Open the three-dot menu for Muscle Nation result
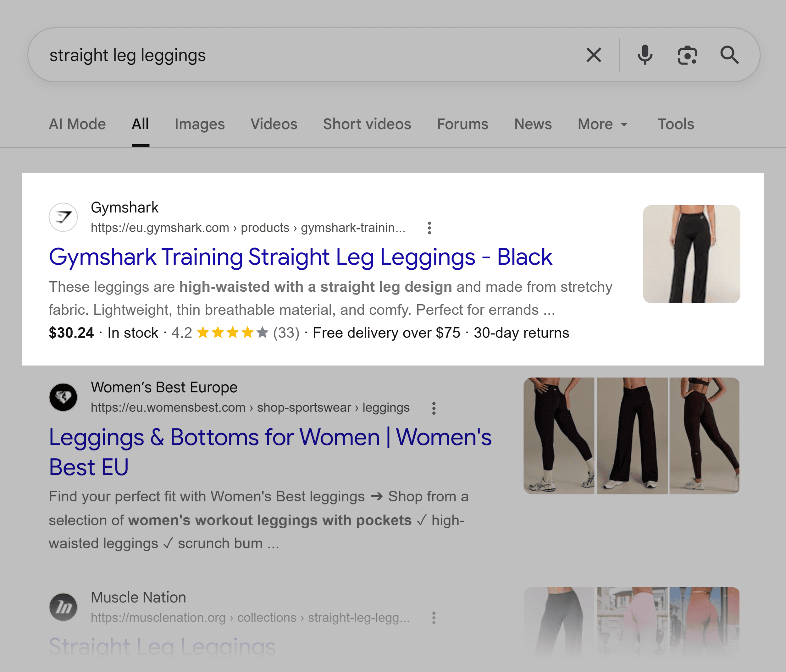This screenshot has height=672, width=786. pos(434,618)
